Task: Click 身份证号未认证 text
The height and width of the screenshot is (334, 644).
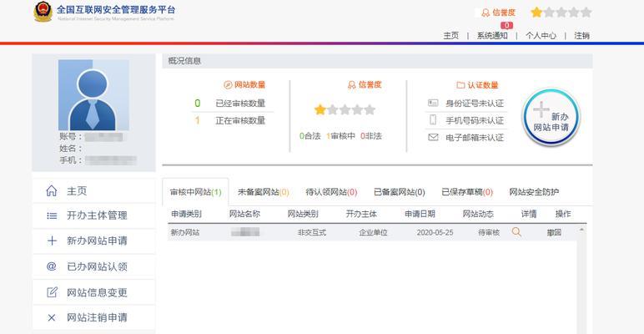Action: point(475,104)
